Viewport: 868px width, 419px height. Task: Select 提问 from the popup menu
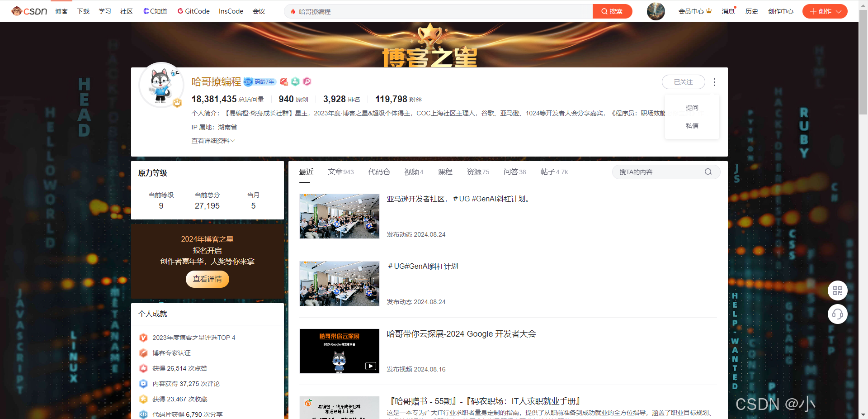(x=692, y=108)
